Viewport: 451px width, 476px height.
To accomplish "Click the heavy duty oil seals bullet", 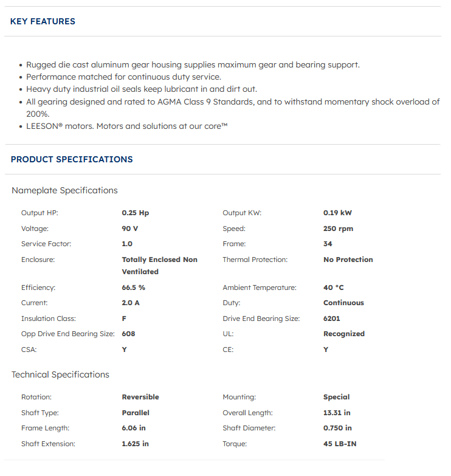I will [x=141, y=89].
